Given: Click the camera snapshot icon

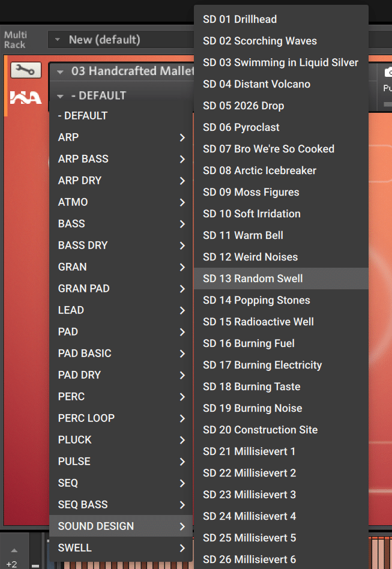Looking at the screenshot, I should (388, 72).
